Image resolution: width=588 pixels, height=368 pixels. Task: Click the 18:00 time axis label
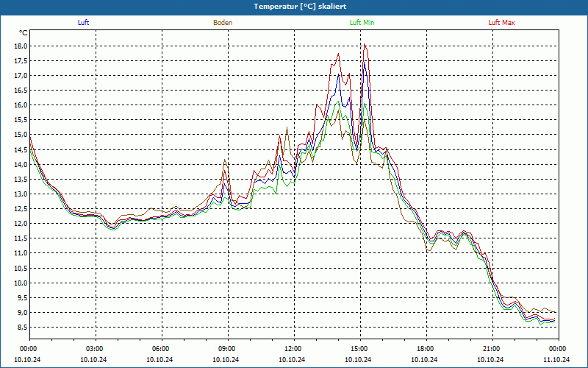pos(426,349)
